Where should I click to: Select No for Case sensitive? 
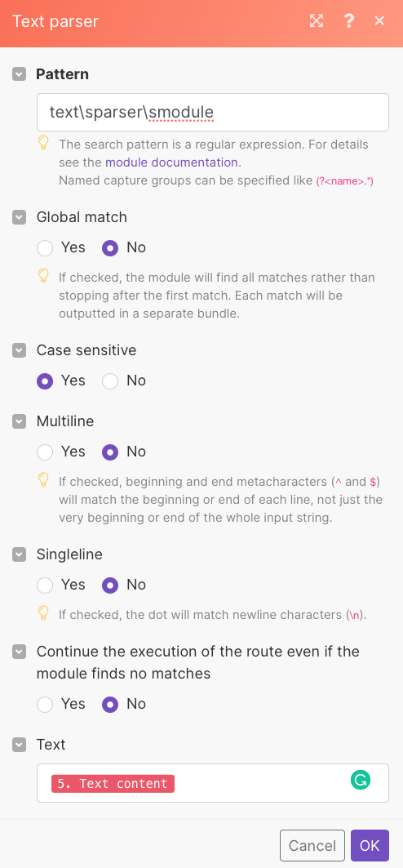pos(110,381)
